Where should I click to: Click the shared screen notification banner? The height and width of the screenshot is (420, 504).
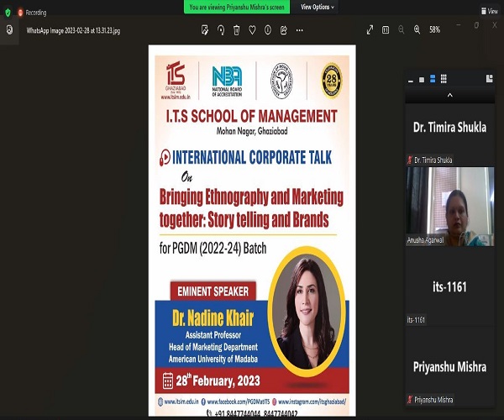pos(237,7)
